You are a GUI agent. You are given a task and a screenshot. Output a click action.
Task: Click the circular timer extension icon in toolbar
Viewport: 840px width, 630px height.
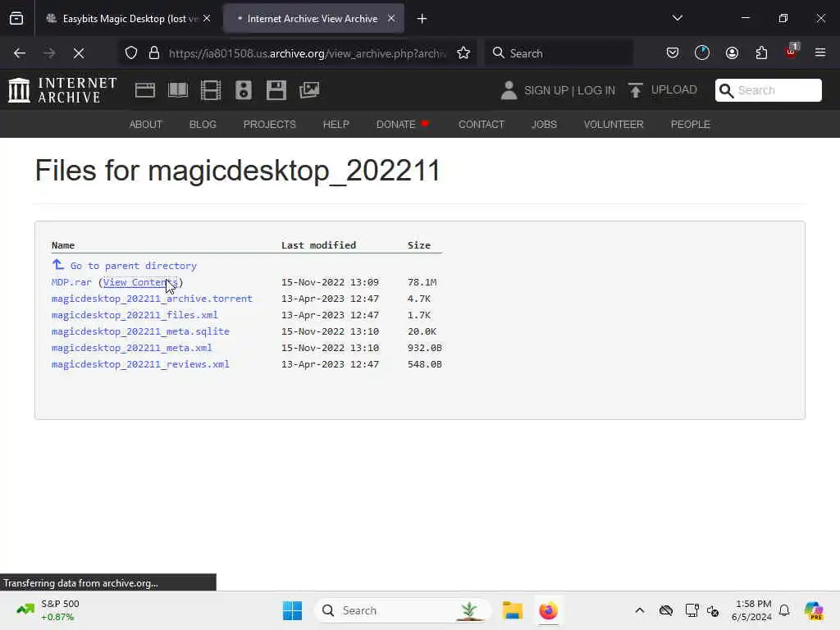click(702, 53)
